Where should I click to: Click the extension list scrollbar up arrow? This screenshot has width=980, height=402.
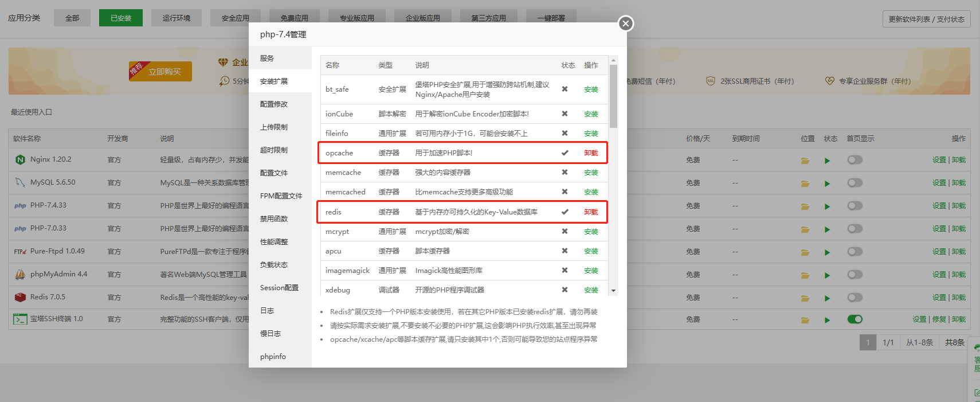(x=613, y=60)
